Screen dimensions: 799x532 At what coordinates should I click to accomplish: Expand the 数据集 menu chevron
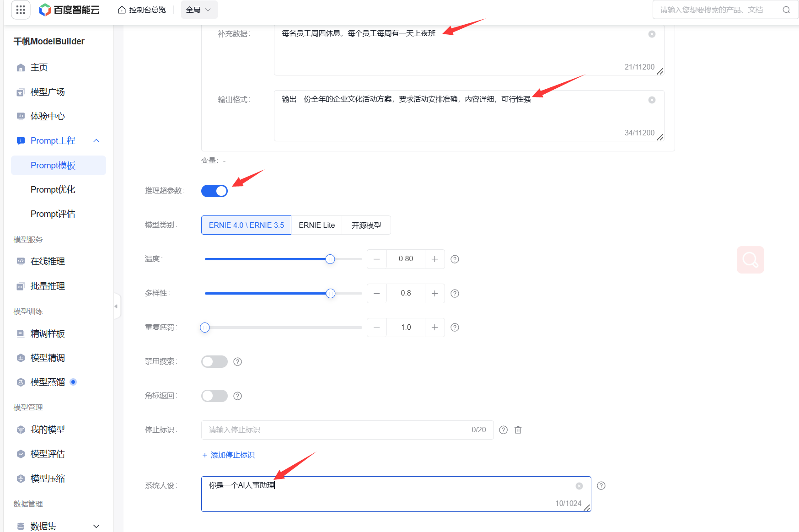point(97,526)
